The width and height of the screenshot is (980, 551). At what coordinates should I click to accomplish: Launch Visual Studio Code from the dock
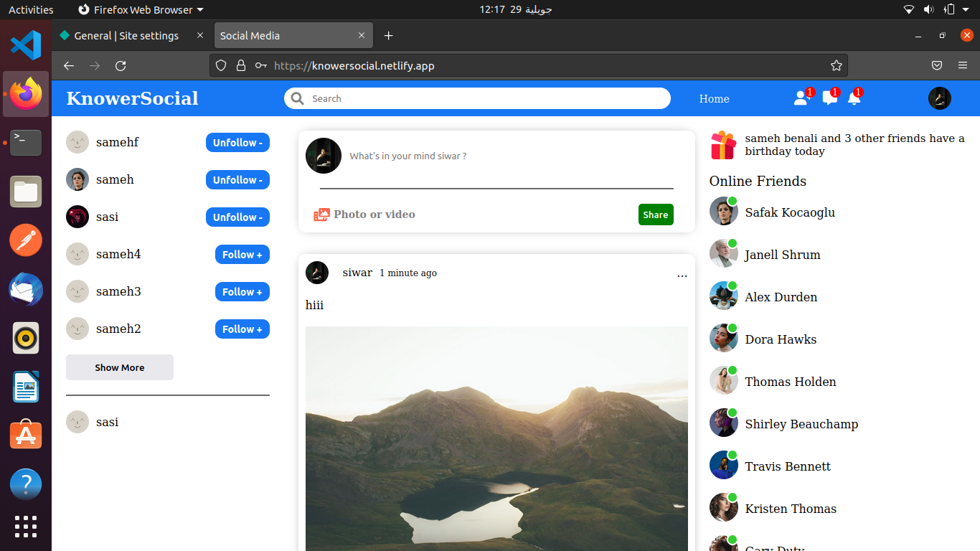(26, 45)
